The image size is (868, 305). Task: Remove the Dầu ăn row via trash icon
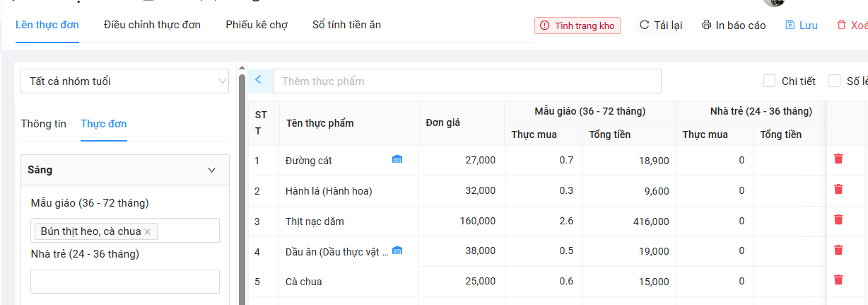838,251
